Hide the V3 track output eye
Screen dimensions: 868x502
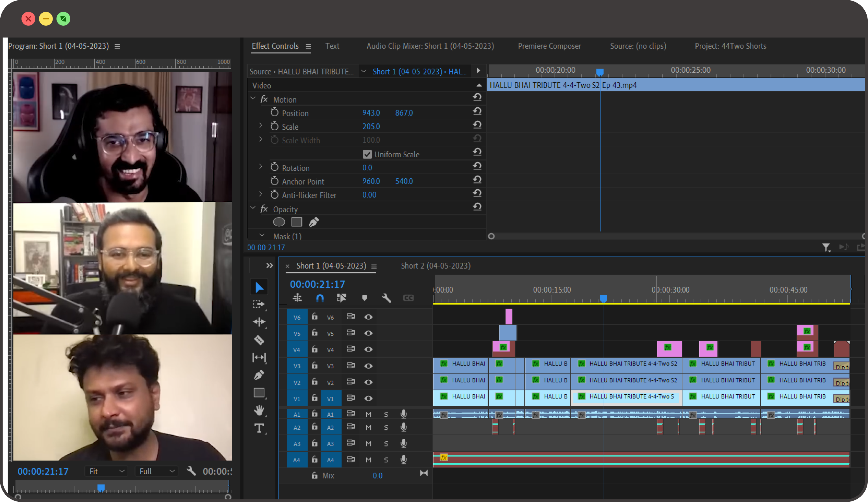click(x=368, y=366)
